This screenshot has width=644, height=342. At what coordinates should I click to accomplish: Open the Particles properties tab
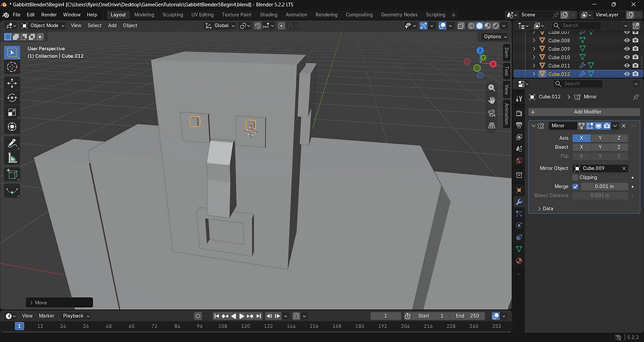pyautogui.click(x=519, y=214)
